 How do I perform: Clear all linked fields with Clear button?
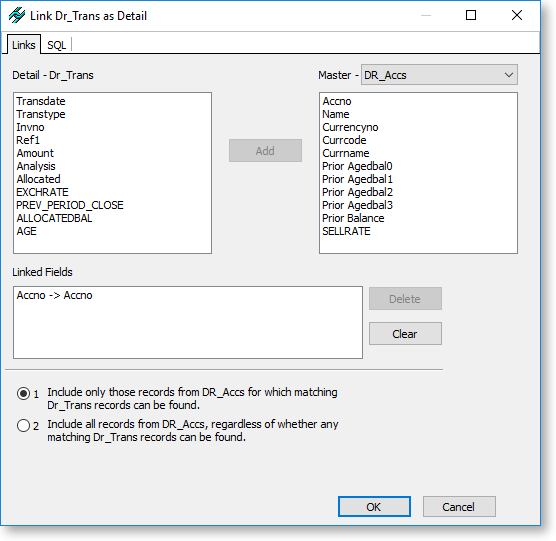coord(405,334)
